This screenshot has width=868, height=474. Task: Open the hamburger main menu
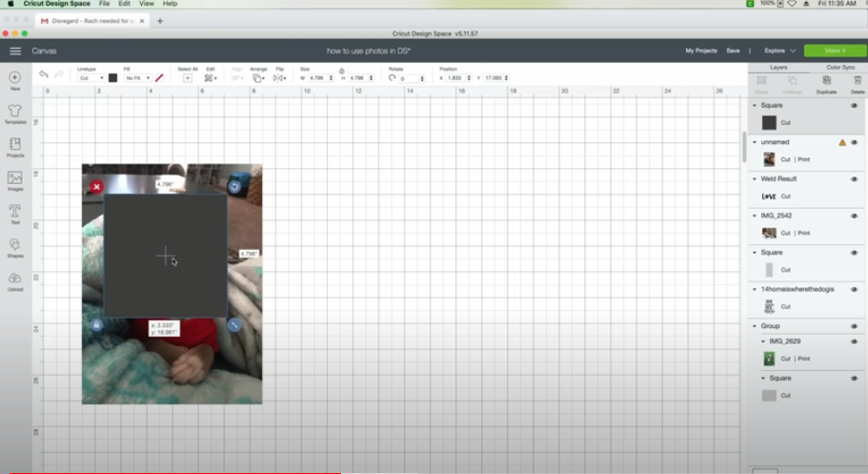[15, 51]
